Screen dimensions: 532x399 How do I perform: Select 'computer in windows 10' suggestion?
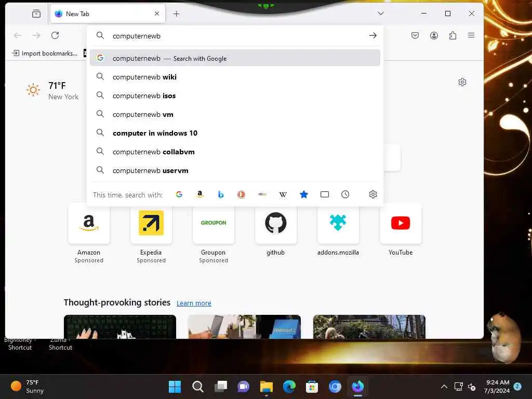click(235, 133)
